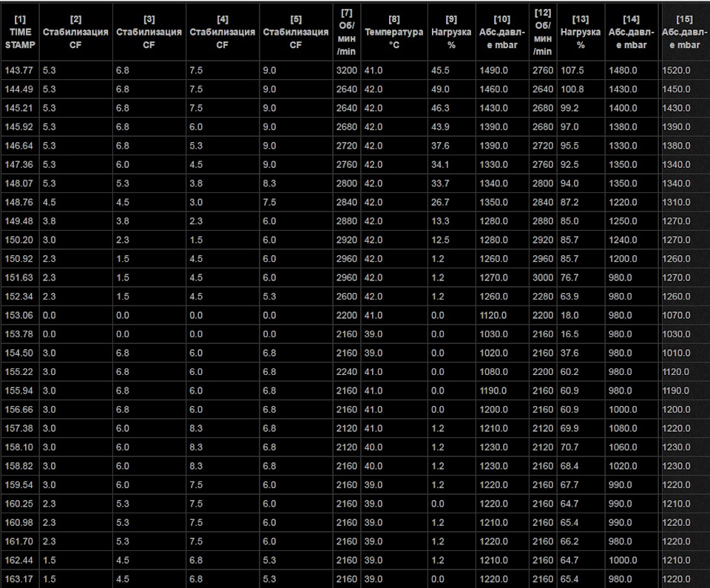
Task: Click temperature 40.0 in row 158.10
Action: (373, 447)
